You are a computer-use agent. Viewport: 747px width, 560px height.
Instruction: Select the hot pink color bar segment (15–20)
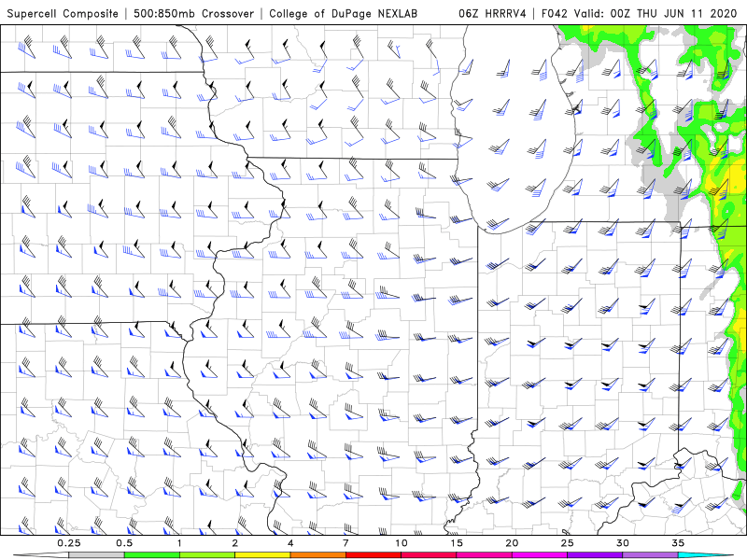click(x=484, y=555)
